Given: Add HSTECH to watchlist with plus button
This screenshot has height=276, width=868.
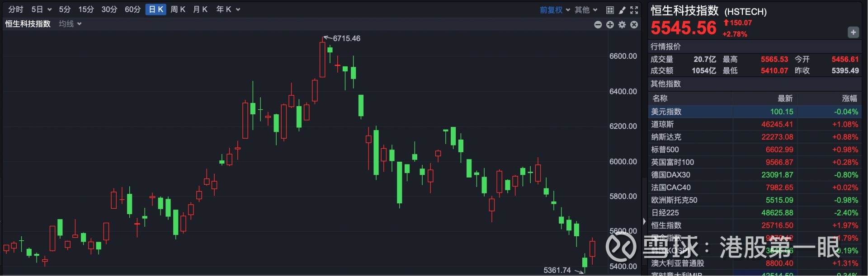Looking at the screenshot, I should [x=853, y=32].
